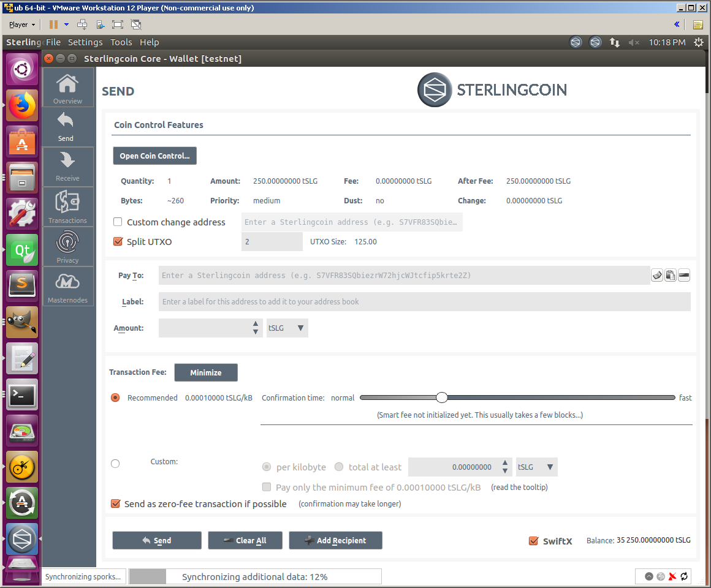This screenshot has width=711, height=588.
Task: Click the Add Recipient button
Action: 335,540
